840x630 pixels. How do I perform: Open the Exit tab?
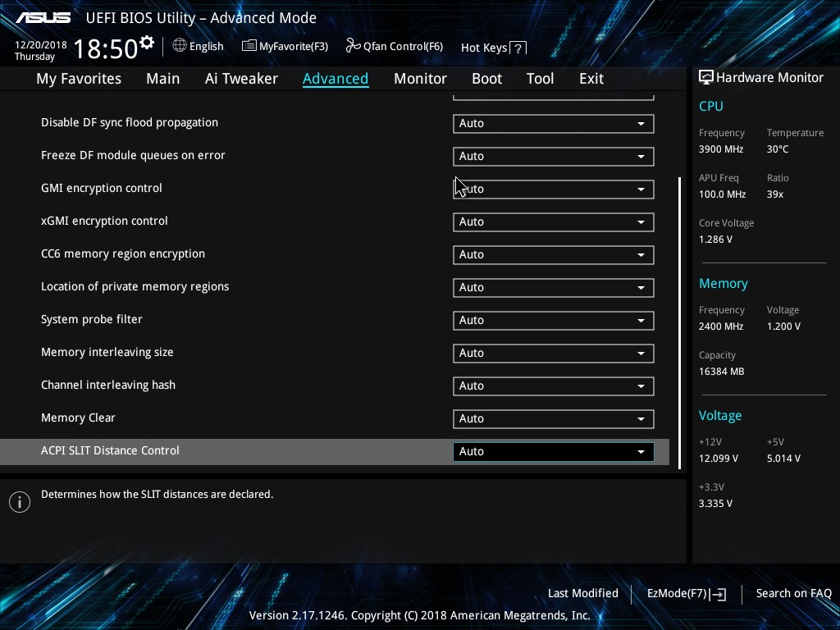591,79
